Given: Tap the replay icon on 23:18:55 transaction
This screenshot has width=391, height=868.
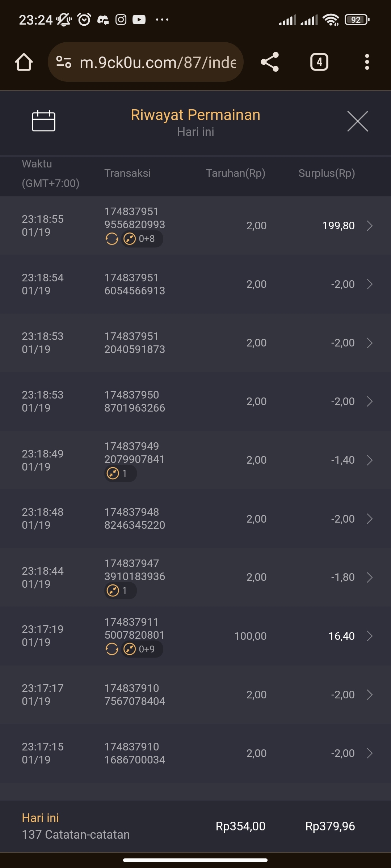Looking at the screenshot, I should click(x=112, y=239).
